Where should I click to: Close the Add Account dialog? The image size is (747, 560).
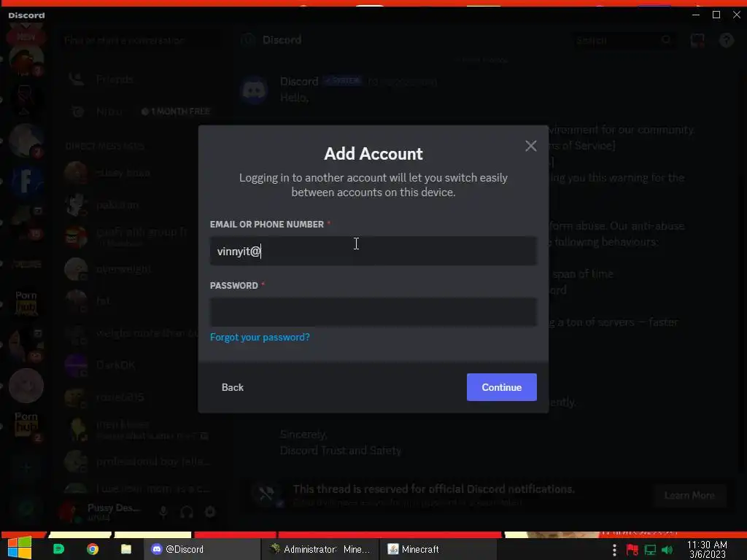click(531, 146)
